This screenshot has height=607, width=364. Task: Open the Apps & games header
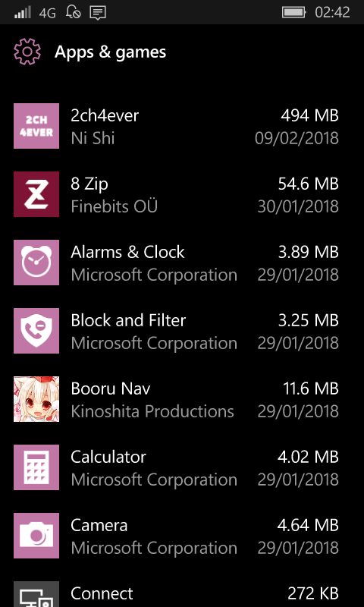(110, 52)
